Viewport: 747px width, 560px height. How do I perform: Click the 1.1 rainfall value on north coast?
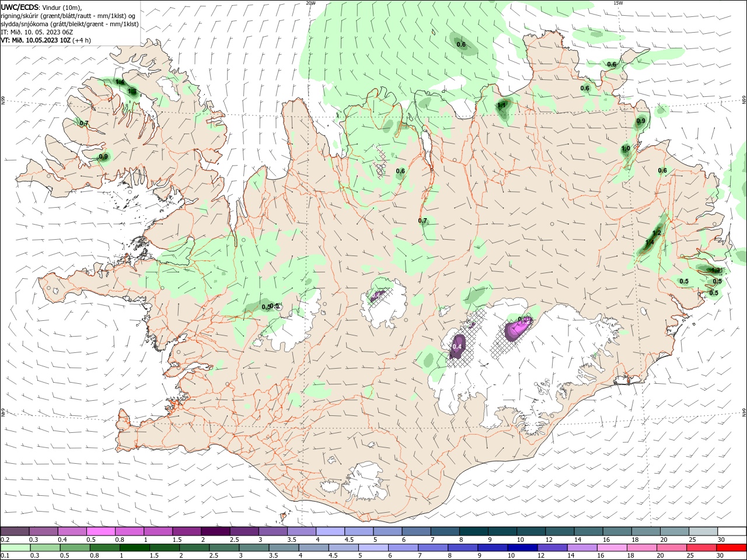(x=501, y=106)
